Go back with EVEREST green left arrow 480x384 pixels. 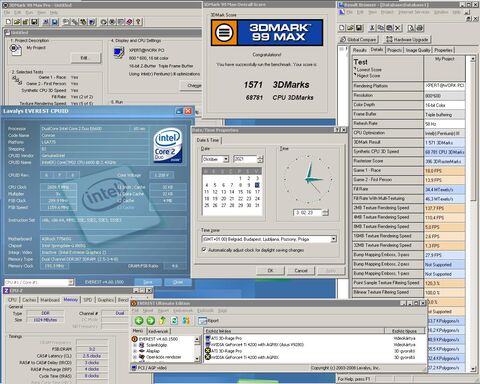tap(139, 321)
